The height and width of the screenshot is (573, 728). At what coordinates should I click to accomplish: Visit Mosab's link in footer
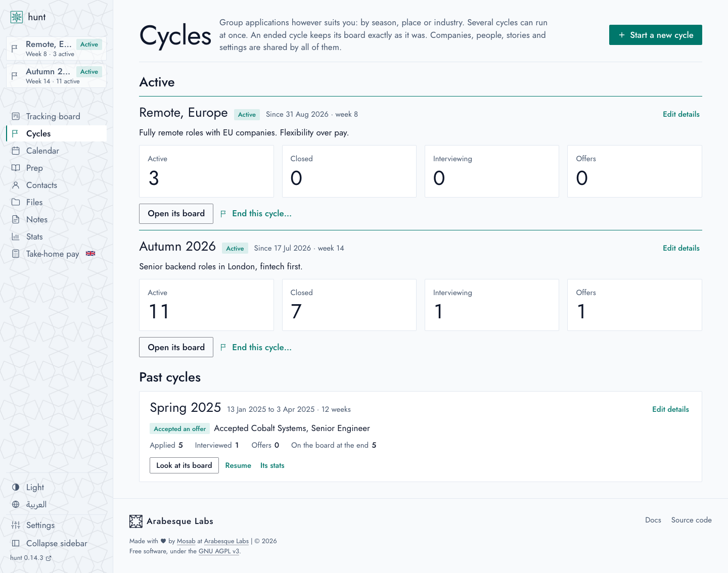click(x=186, y=541)
